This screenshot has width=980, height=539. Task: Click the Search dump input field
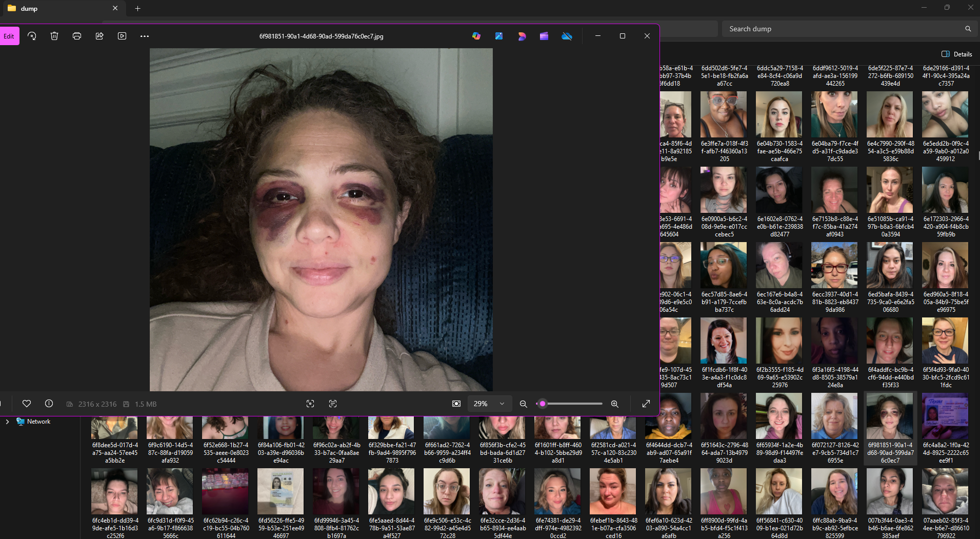tap(844, 29)
